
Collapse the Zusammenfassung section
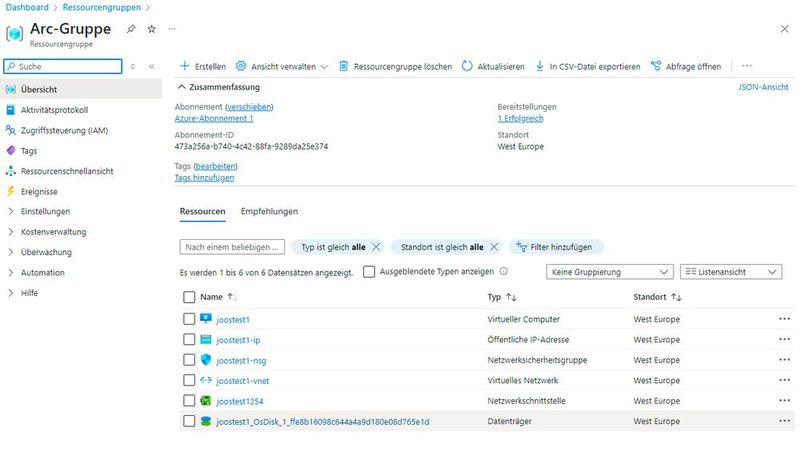pyautogui.click(x=181, y=87)
